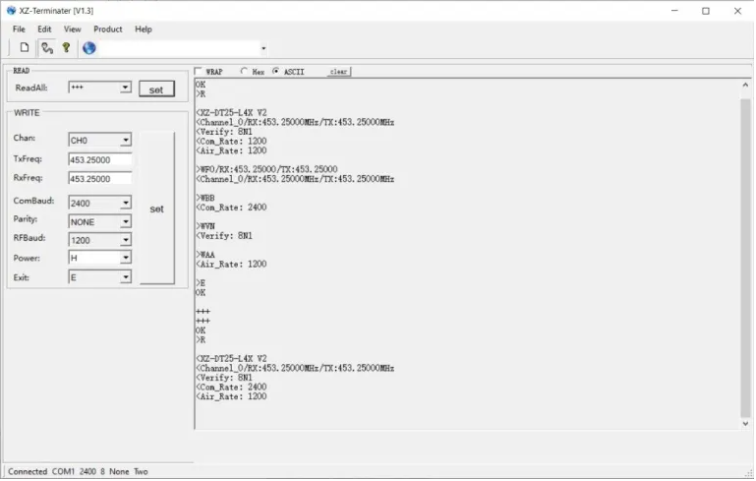Image resolution: width=756 pixels, height=481 pixels.
Task: Enable the WRAP checkbox
Action: click(198, 72)
